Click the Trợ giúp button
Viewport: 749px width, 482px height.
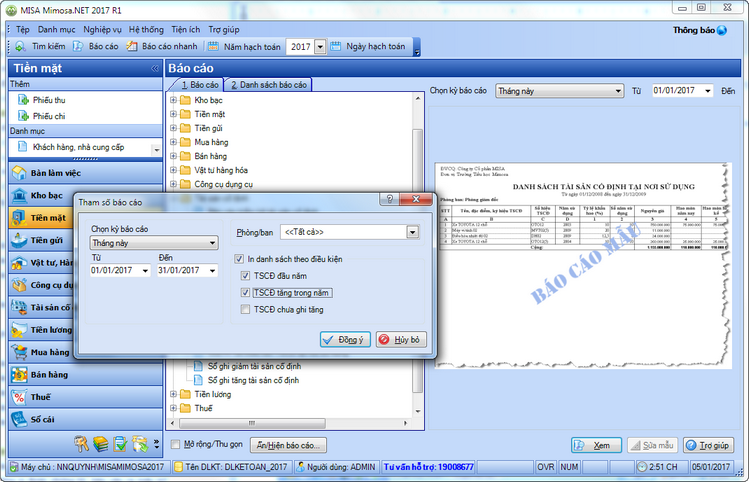click(708, 445)
